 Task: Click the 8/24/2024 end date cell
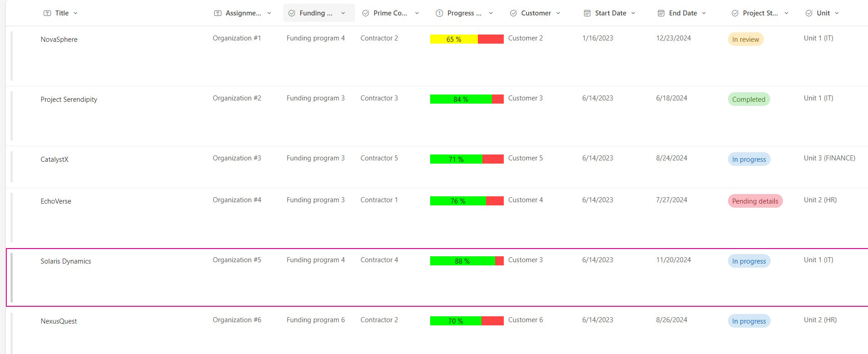(x=671, y=158)
